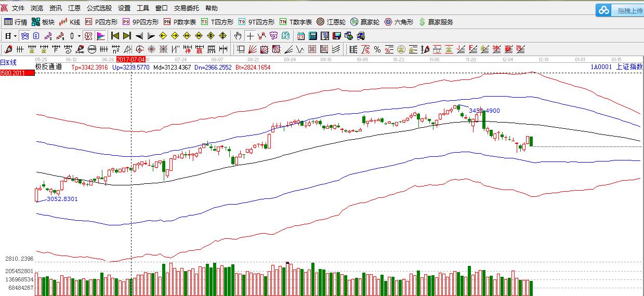Click the 赢家服务 service link

440,22
